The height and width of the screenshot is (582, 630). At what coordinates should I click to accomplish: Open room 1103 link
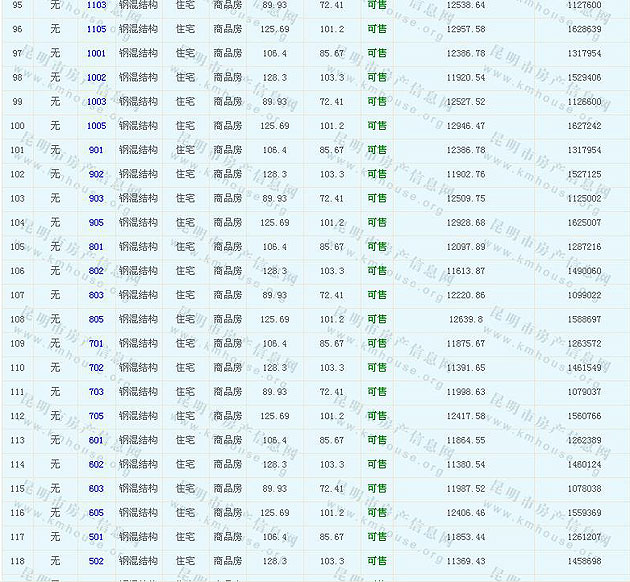coord(96,5)
